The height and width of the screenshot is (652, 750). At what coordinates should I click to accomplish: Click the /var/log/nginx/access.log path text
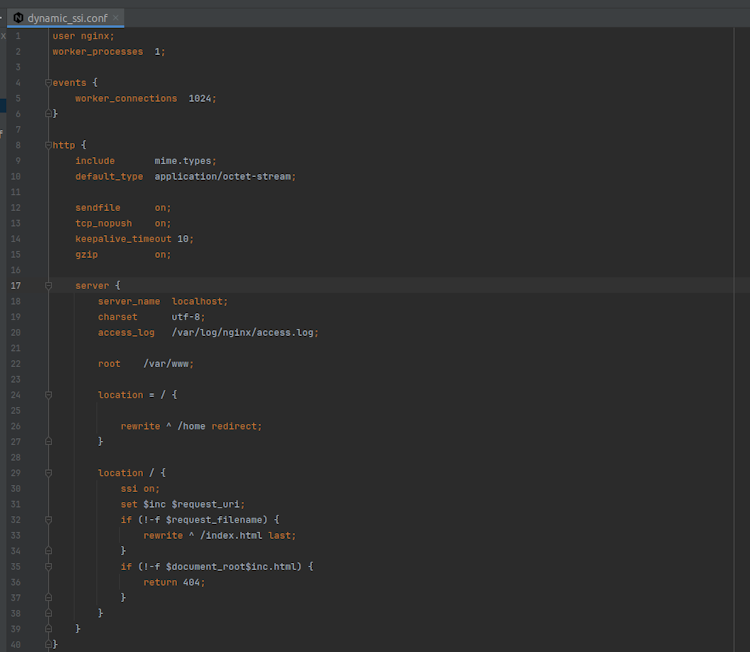[x=244, y=333]
